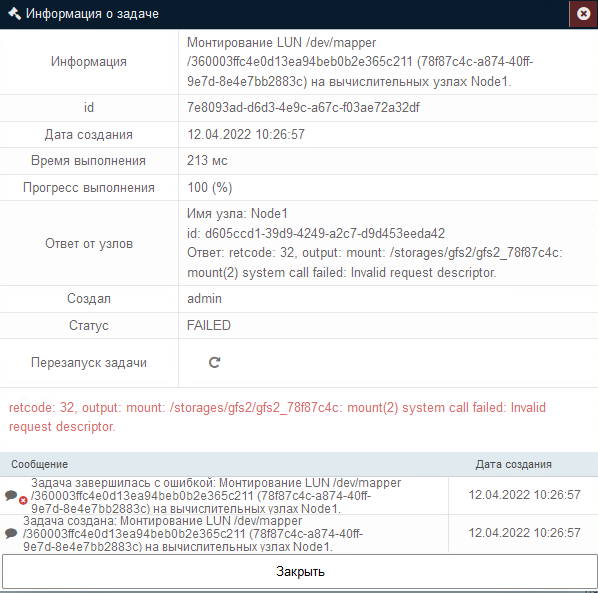Click the 213 мс execution time value

pyautogui.click(x=207, y=161)
